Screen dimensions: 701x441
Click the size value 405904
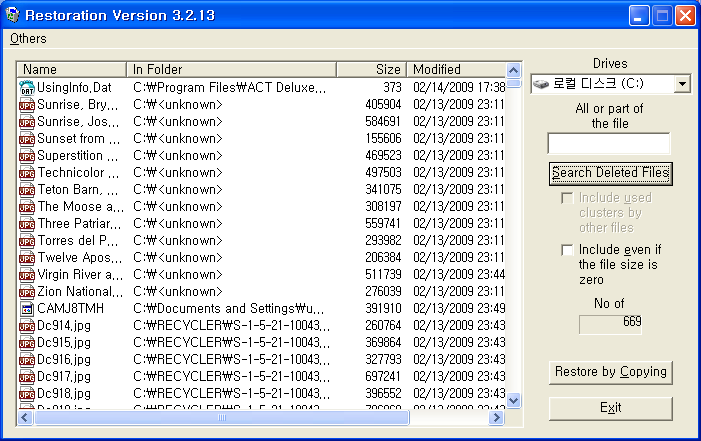pos(383,105)
